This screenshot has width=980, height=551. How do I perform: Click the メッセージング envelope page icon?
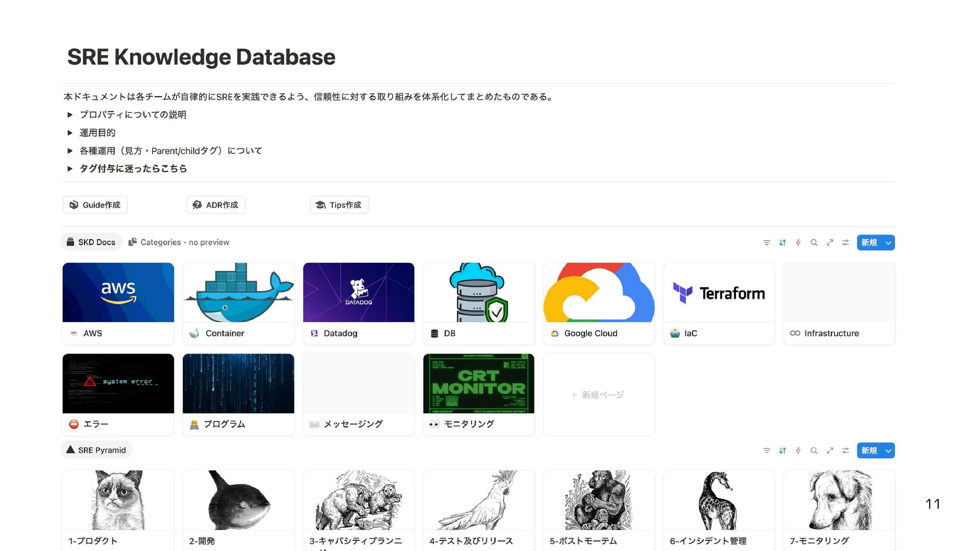coord(314,424)
